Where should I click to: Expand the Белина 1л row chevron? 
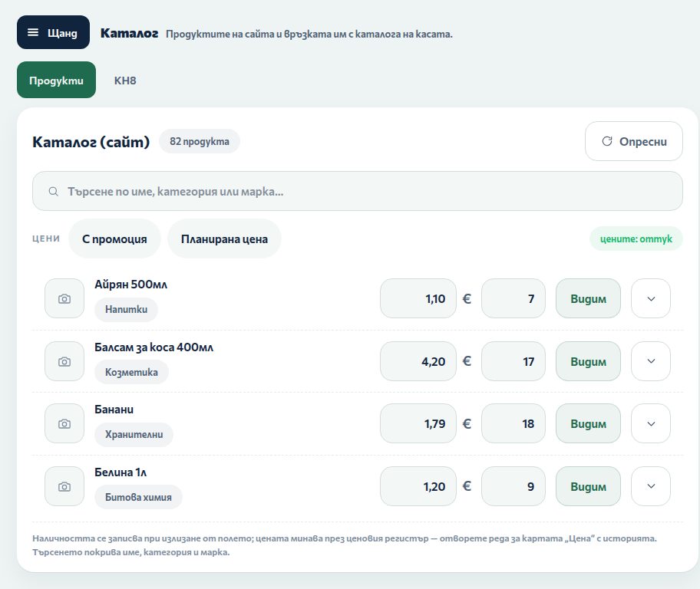pos(651,486)
